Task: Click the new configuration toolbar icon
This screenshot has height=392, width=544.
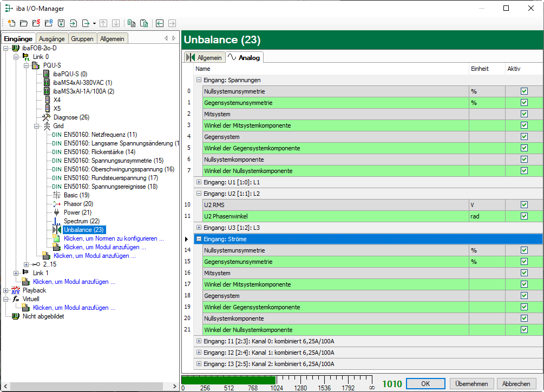Action: coord(11,23)
